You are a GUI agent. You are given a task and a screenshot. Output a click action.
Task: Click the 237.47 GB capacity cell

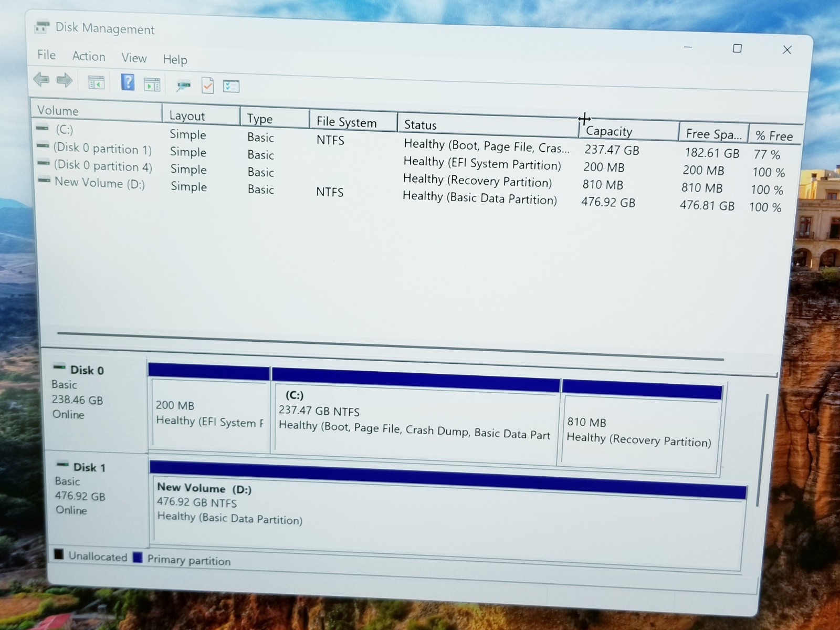[612, 150]
